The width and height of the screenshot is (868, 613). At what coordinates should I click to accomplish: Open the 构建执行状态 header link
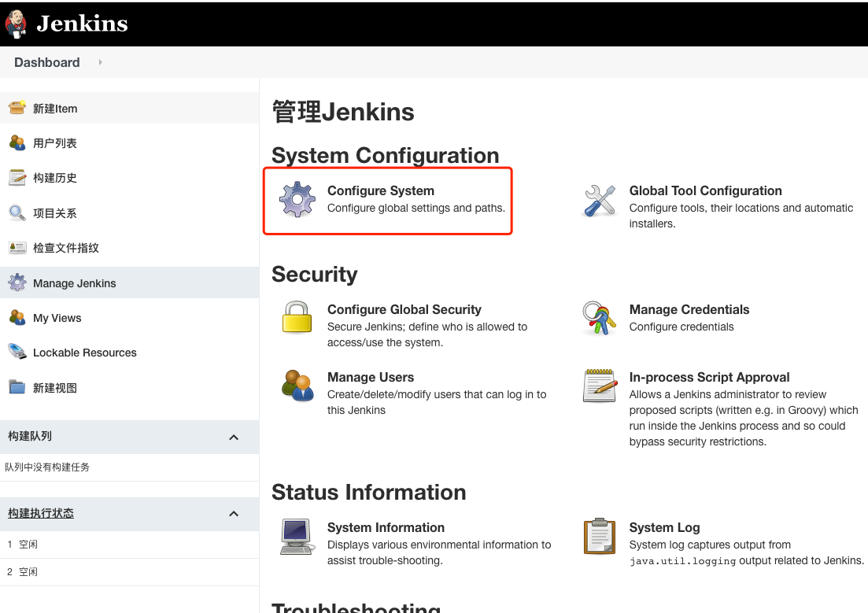coord(41,513)
